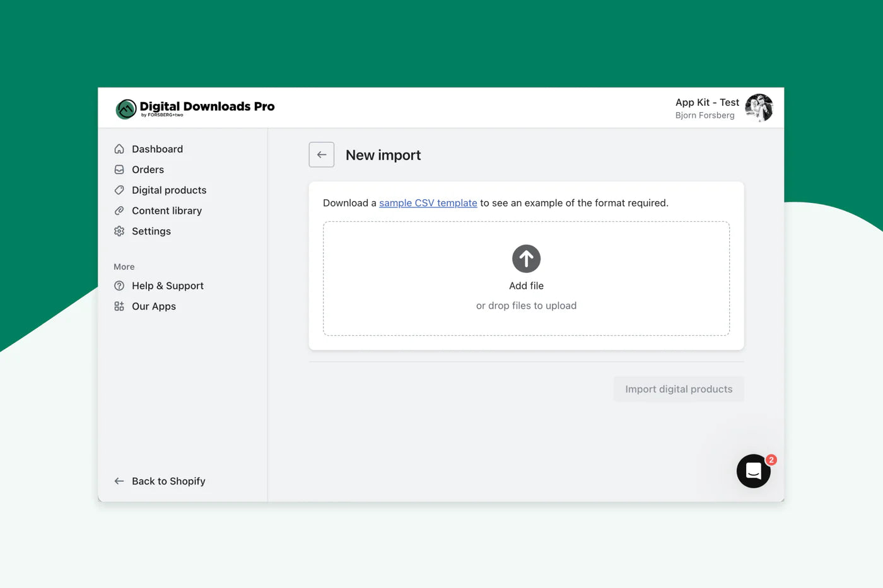883x588 pixels.
Task: Click the upload arrow circle icon
Action: click(x=526, y=258)
